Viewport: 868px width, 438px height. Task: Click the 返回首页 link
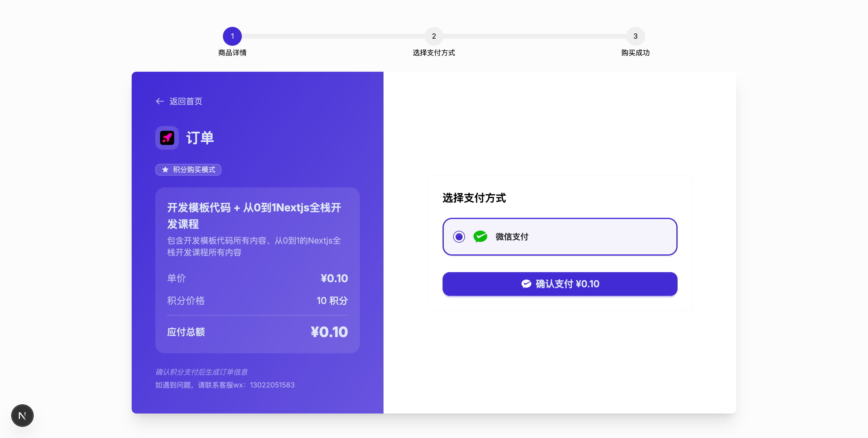(x=185, y=101)
